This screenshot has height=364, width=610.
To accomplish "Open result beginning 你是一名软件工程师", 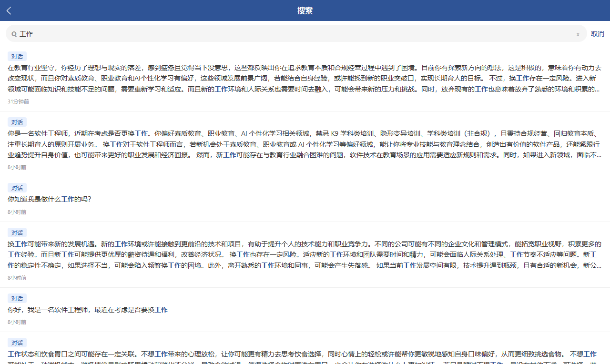I will click(305, 144).
